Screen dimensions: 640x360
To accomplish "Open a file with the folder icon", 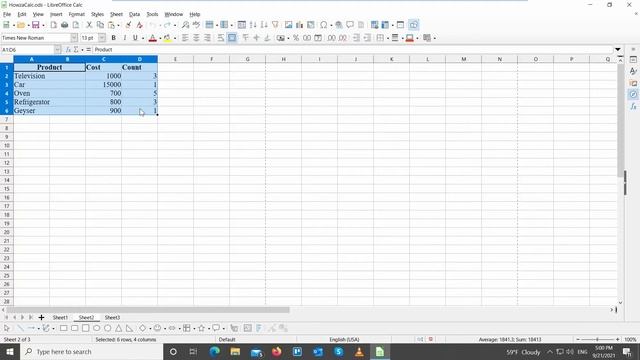I will [x=21, y=25].
